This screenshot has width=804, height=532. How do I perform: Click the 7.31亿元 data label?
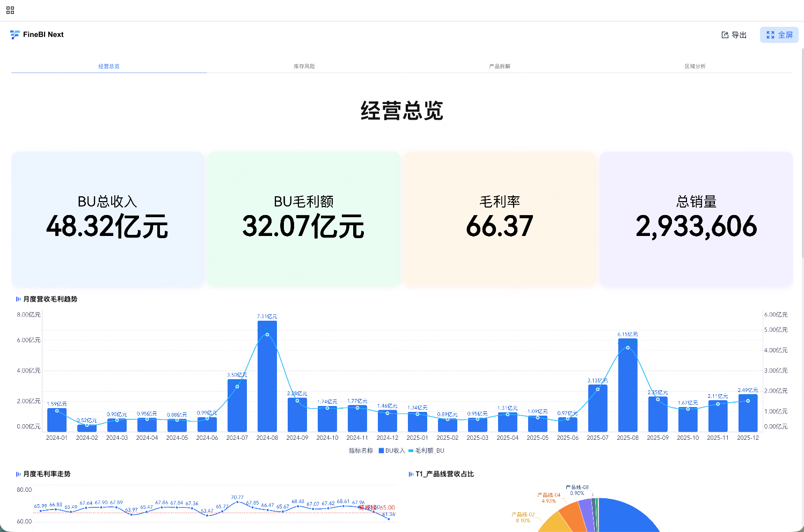pyautogui.click(x=267, y=316)
